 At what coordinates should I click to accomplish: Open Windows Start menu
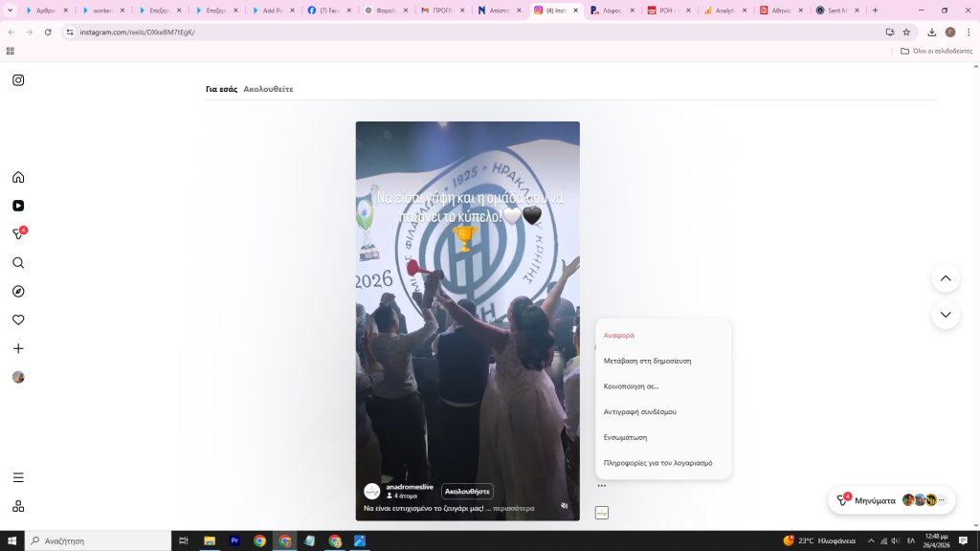pos(11,541)
